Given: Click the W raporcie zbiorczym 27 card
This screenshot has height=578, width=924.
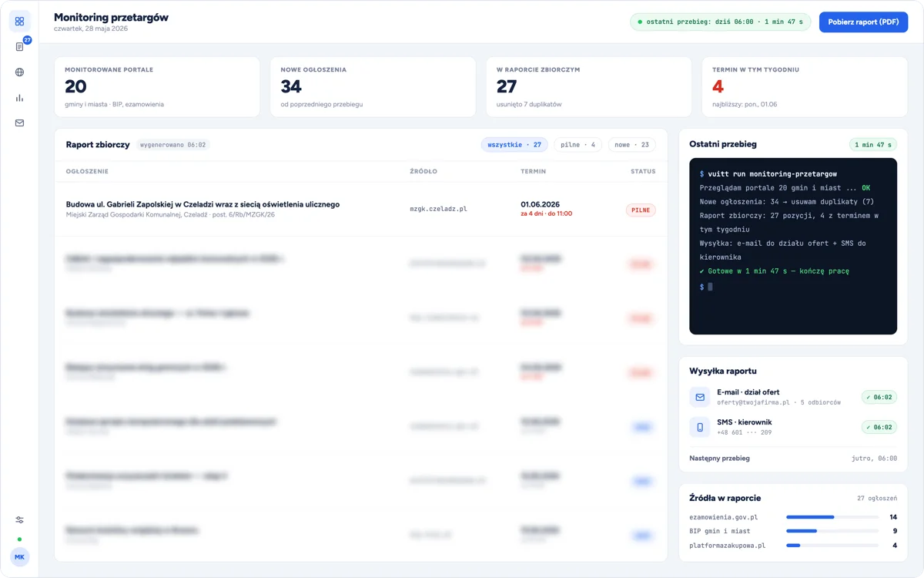Looking at the screenshot, I should click(x=588, y=86).
